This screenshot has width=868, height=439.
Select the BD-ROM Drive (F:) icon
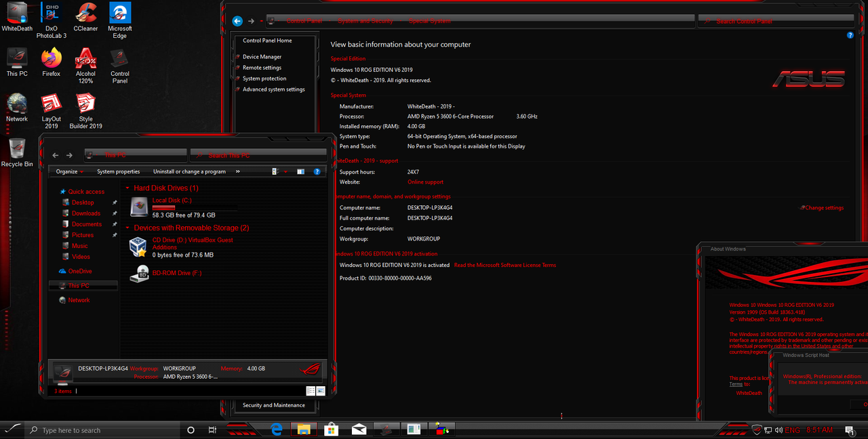pyautogui.click(x=140, y=274)
